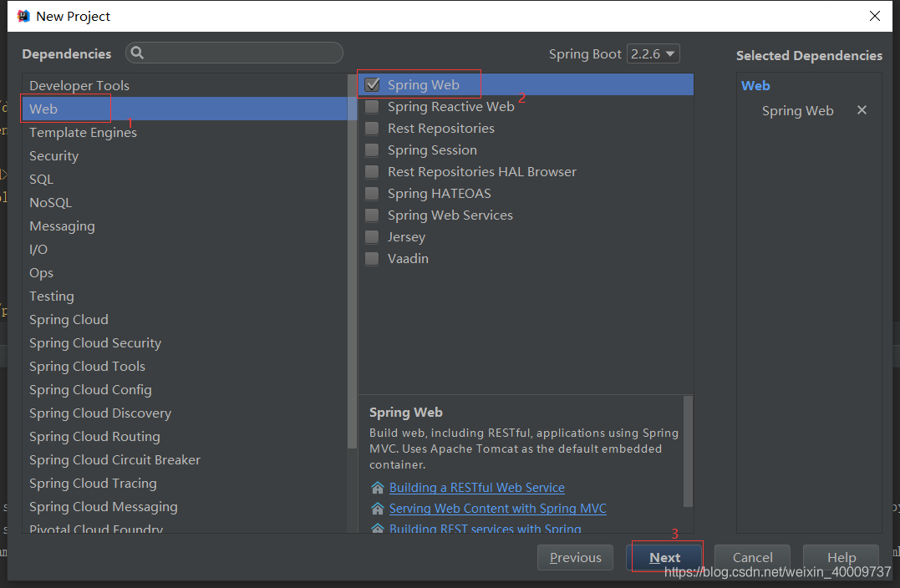Select Spring Cloud Routing category
Viewport: 900px width, 588px height.
click(x=185, y=437)
